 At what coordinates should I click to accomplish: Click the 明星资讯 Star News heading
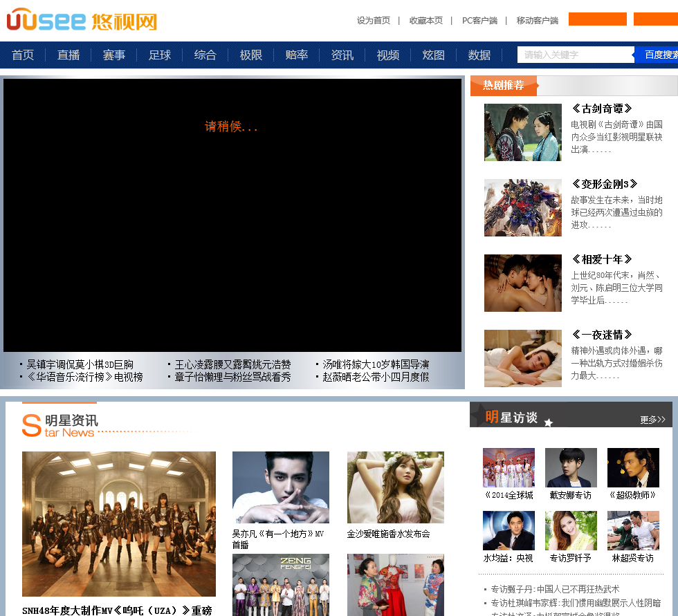[x=60, y=425]
